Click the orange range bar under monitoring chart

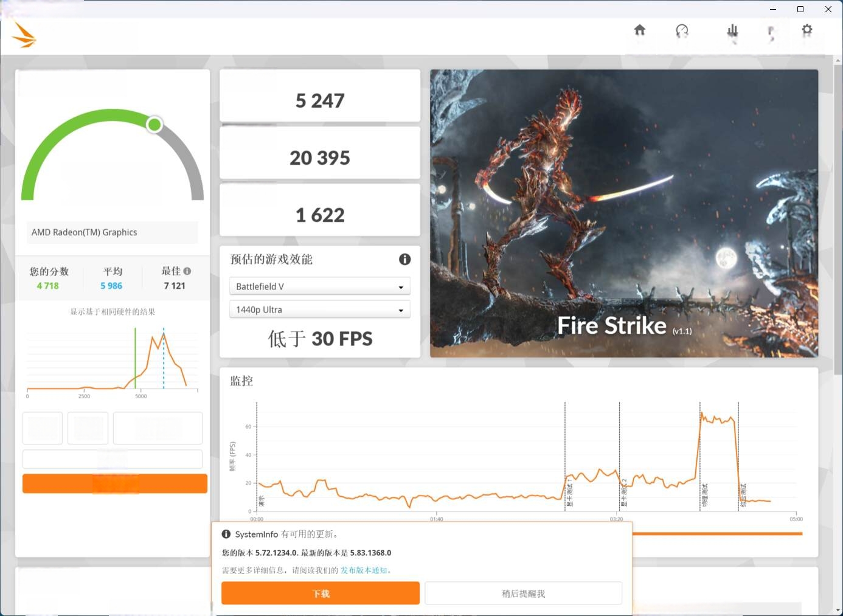[718, 534]
